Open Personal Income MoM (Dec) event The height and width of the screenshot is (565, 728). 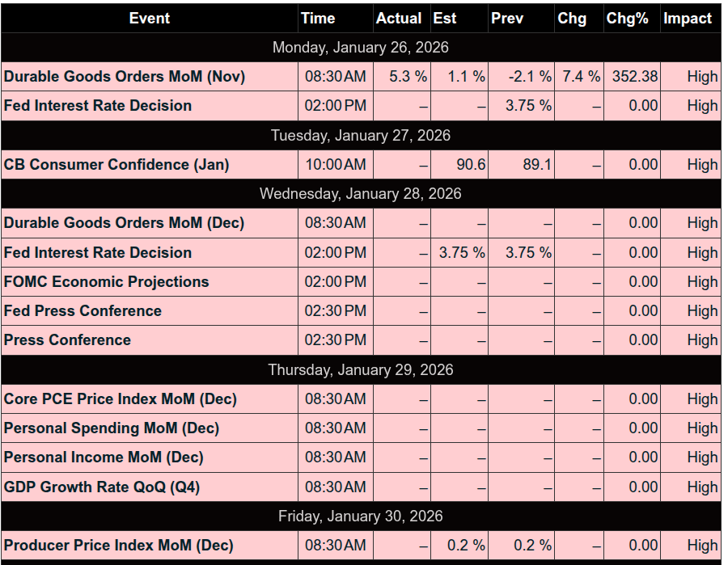104,457
